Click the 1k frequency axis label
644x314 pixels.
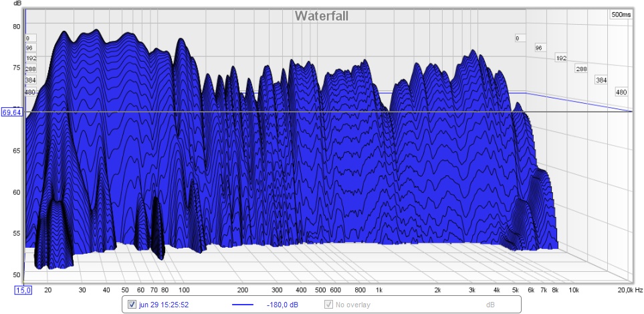click(379, 290)
